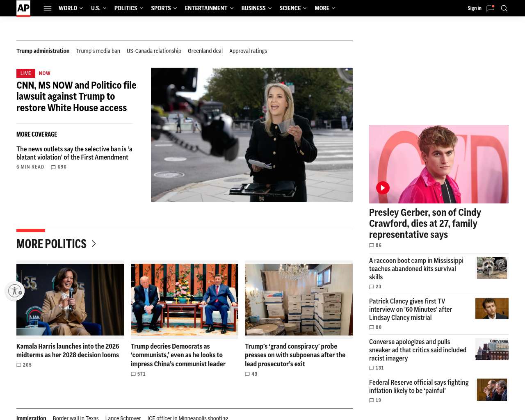The width and height of the screenshot is (525, 420).
Task: Open the hamburger navigation menu
Action: point(48,8)
